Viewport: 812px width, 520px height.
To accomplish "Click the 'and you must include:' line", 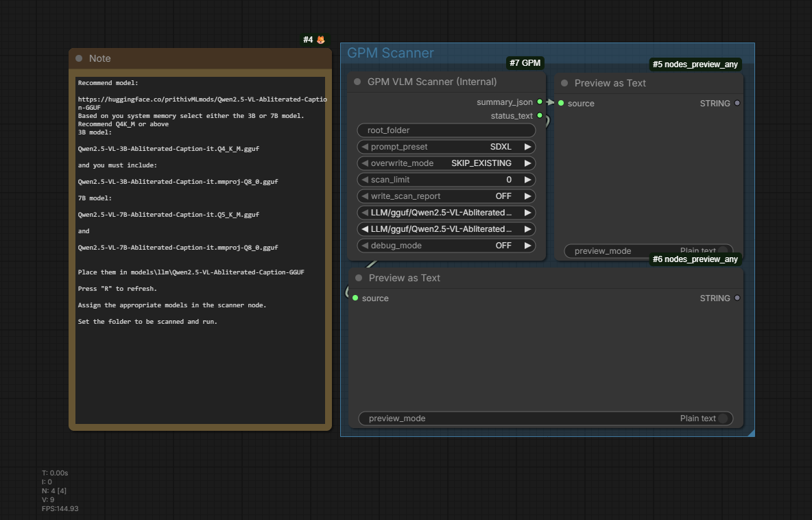I will click(117, 165).
